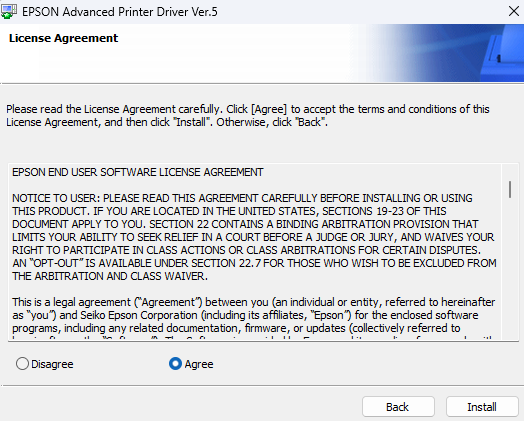This screenshot has height=421, width=524.
Task: Click the line mentioning "Seiko Epson Corporation"
Action: 245,315
